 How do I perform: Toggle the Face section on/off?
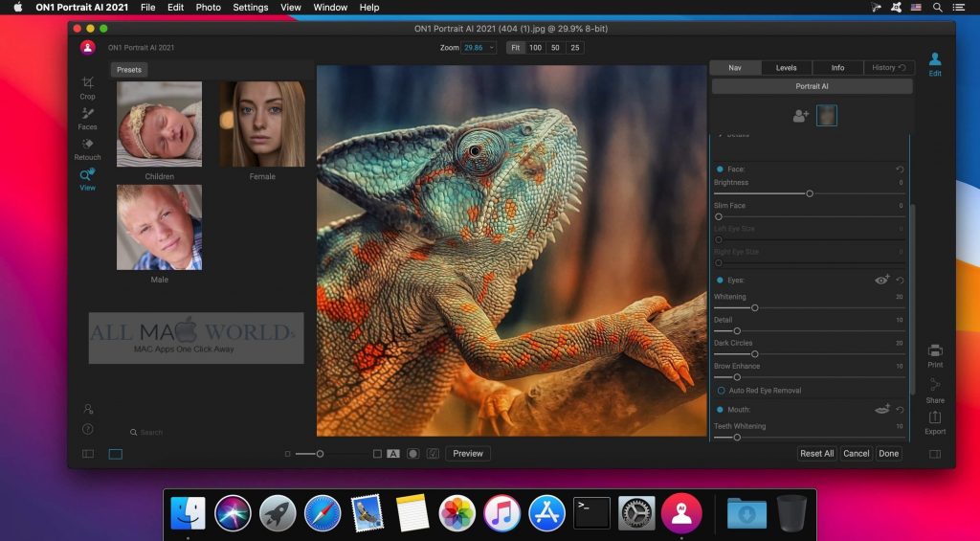[720, 169]
